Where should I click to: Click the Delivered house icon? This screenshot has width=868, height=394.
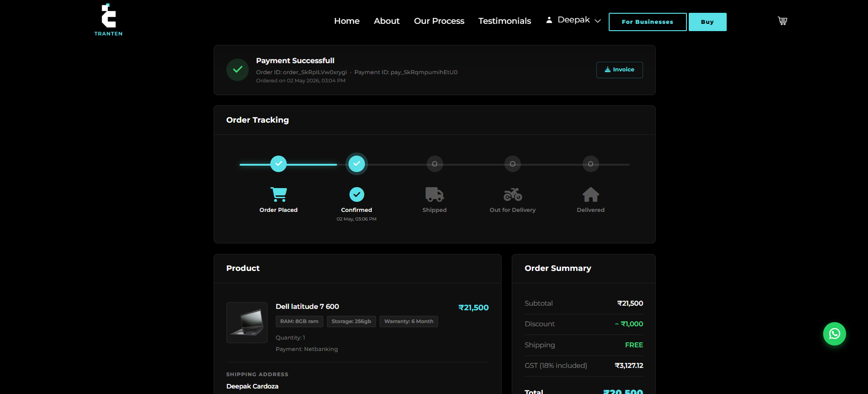[x=590, y=194]
